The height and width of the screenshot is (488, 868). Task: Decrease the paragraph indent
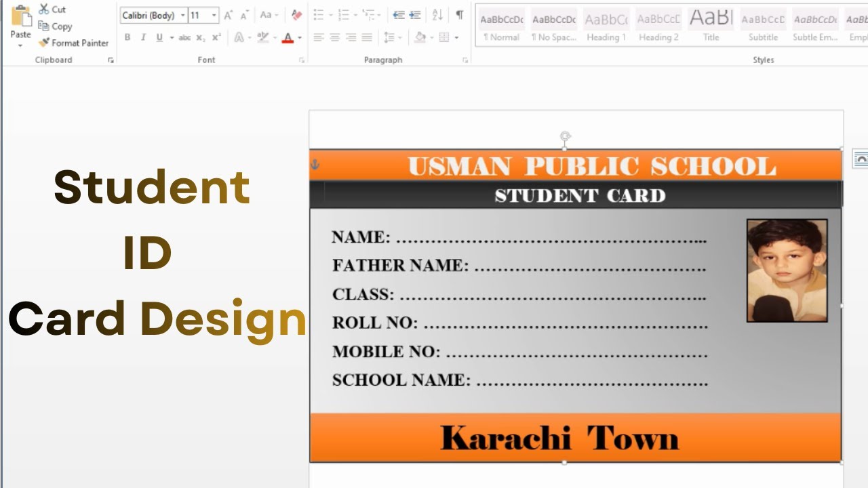coord(399,15)
